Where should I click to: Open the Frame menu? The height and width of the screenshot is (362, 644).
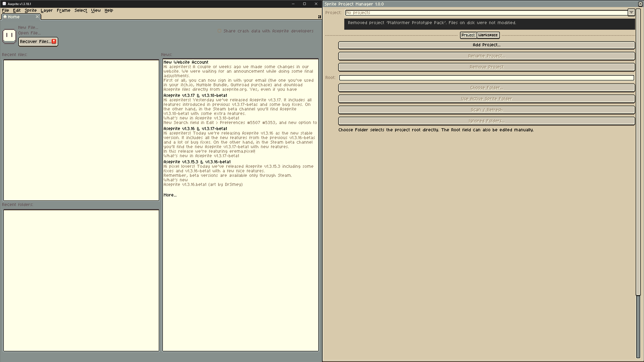pos(63,10)
